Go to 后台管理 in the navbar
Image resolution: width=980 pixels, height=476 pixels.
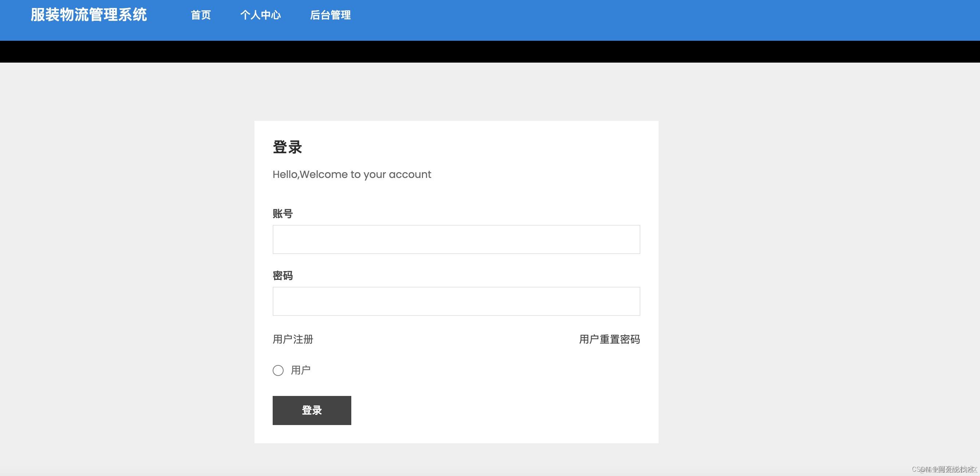330,15
